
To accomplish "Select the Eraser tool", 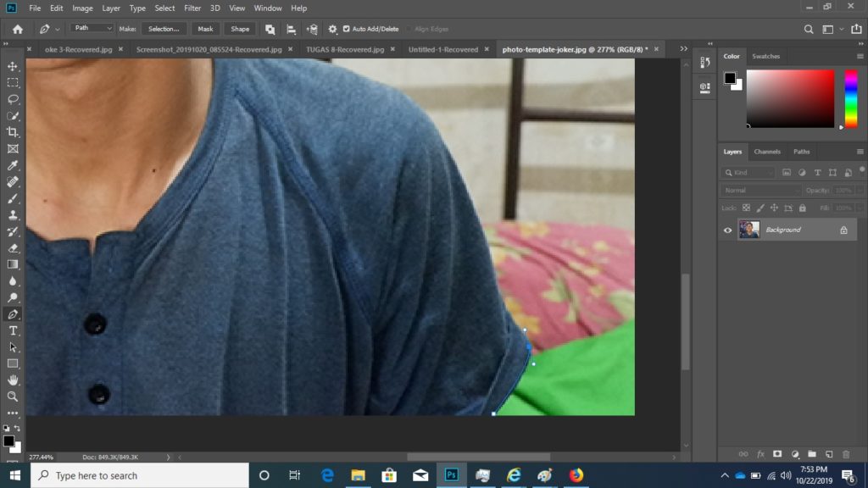I will pos(13,248).
